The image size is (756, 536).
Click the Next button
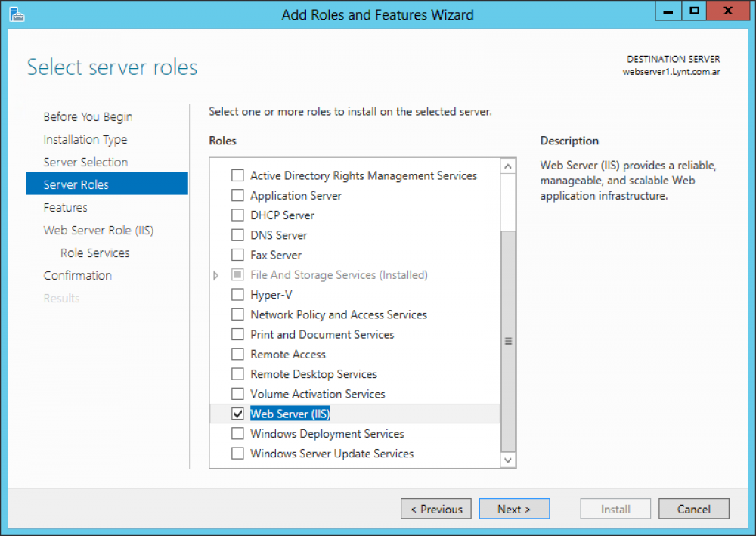pos(514,509)
